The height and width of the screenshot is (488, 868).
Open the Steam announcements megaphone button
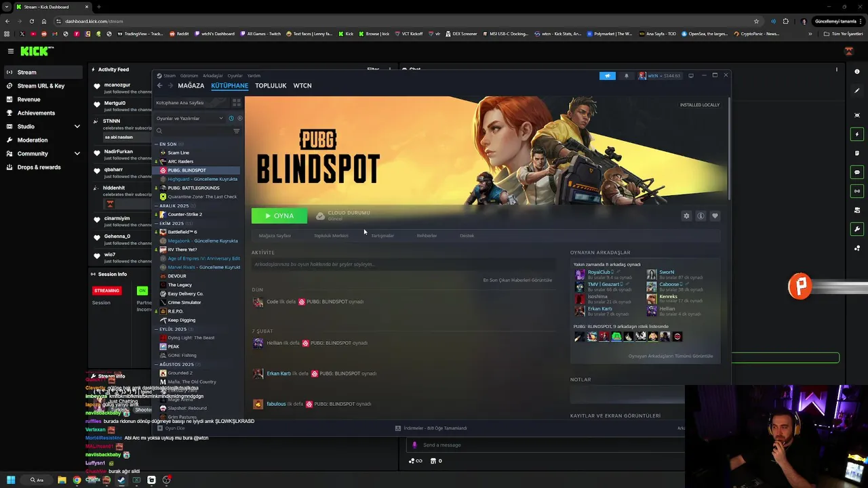click(x=607, y=76)
